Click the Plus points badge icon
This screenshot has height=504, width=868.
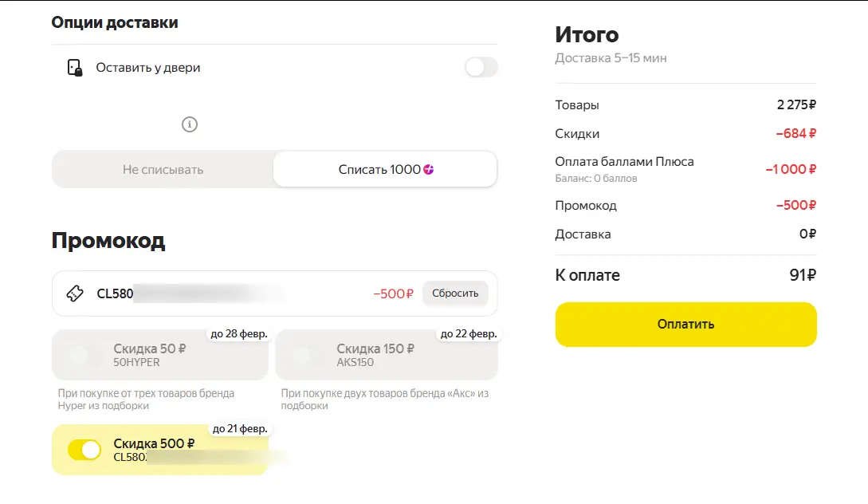[x=429, y=170]
